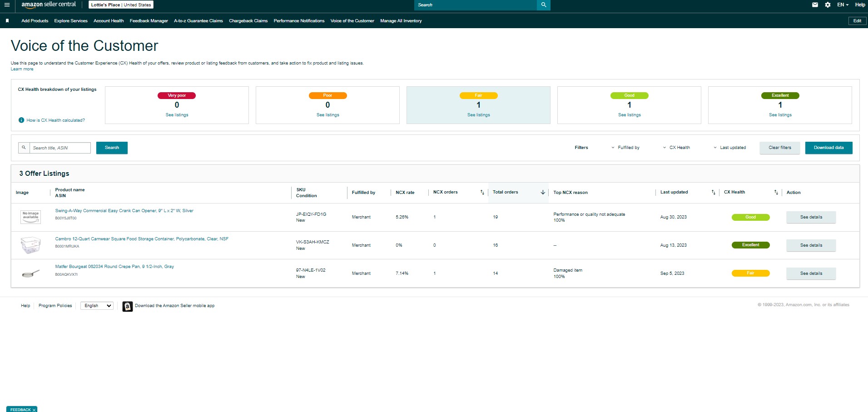
Task: Go to Account Health
Action: 109,21
